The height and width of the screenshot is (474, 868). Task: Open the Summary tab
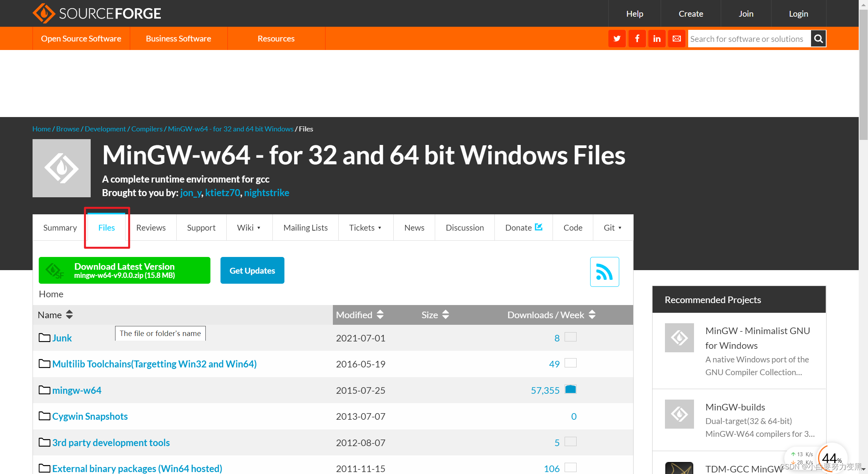[x=60, y=228]
